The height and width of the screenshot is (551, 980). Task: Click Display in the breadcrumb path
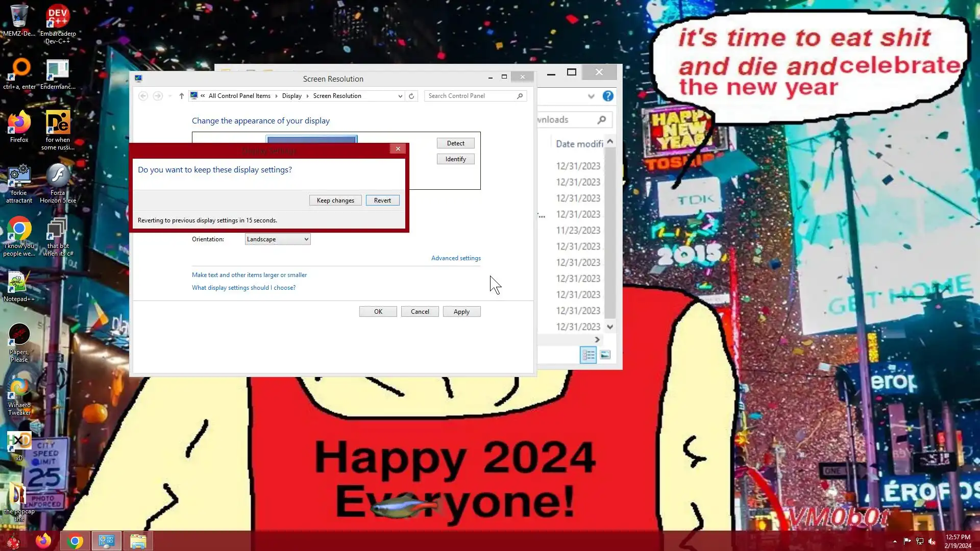[x=291, y=96]
